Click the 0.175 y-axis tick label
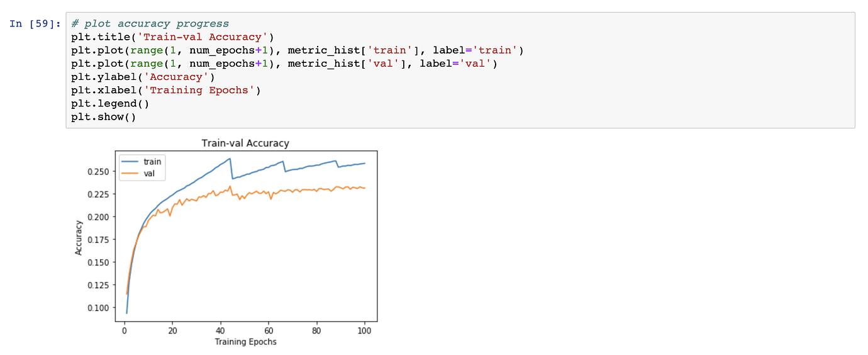 point(98,240)
